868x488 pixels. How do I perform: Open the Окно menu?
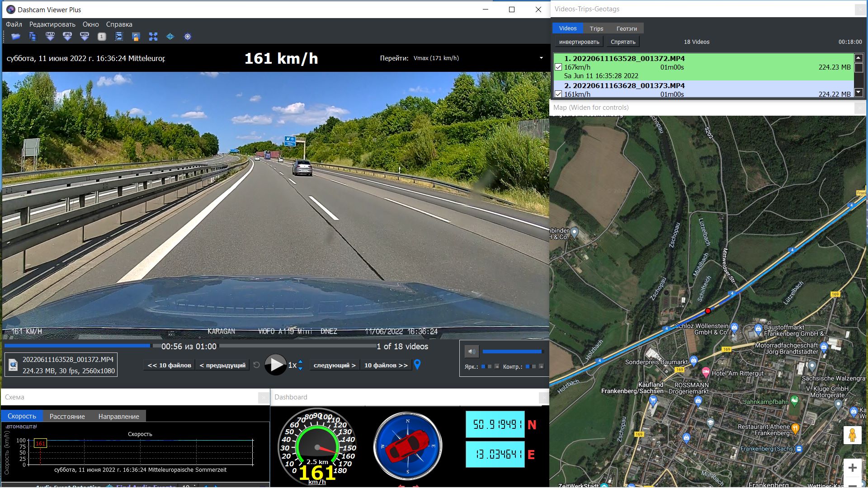coord(90,24)
